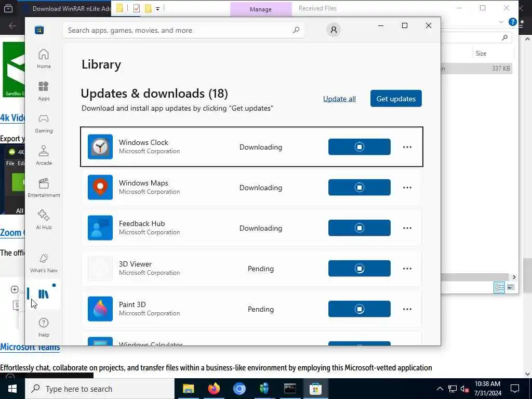Click the Windows Clock app icon

point(100,147)
